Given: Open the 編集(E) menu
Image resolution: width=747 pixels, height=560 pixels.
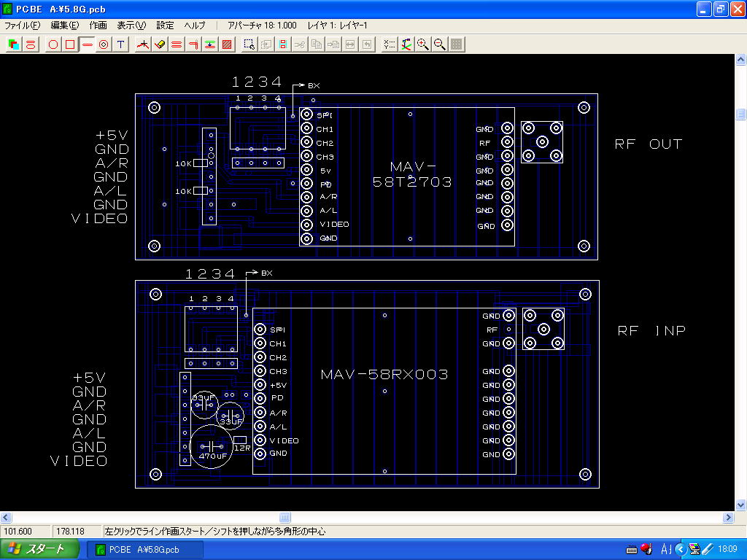Looking at the screenshot, I should 65,26.
